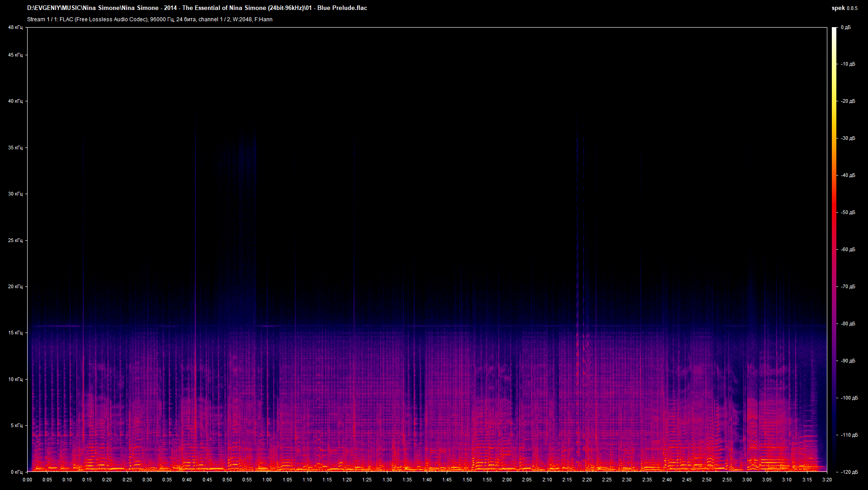Click the -40 дБ level label
This screenshot has height=490, width=868.
click(x=848, y=176)
